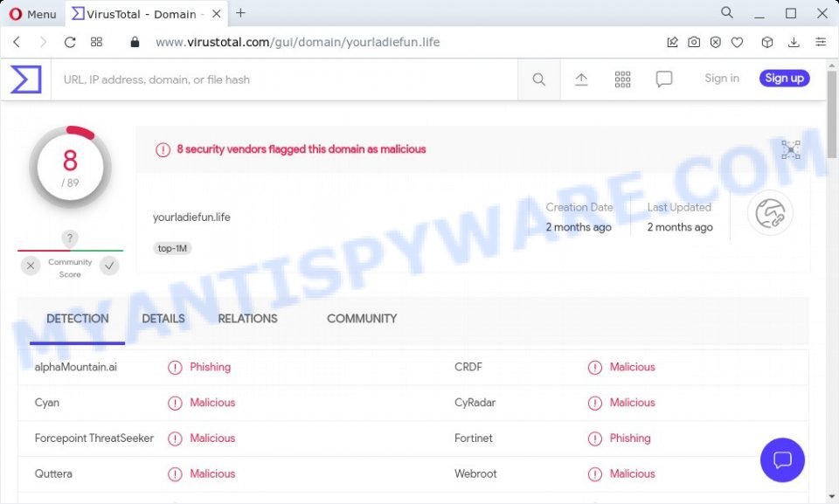Open the COMMUNITY tab
Viewport: 839px width, 504px height.
tap(362, 319)
